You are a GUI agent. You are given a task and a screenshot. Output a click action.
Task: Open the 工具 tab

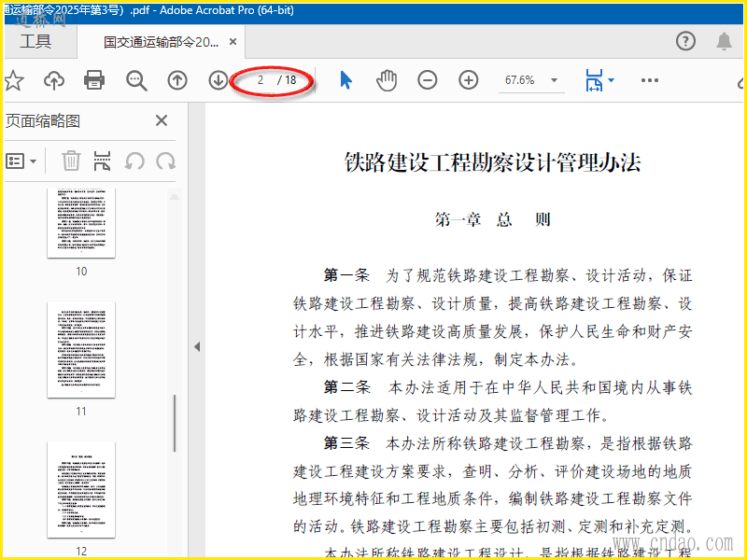coord(35,41)
